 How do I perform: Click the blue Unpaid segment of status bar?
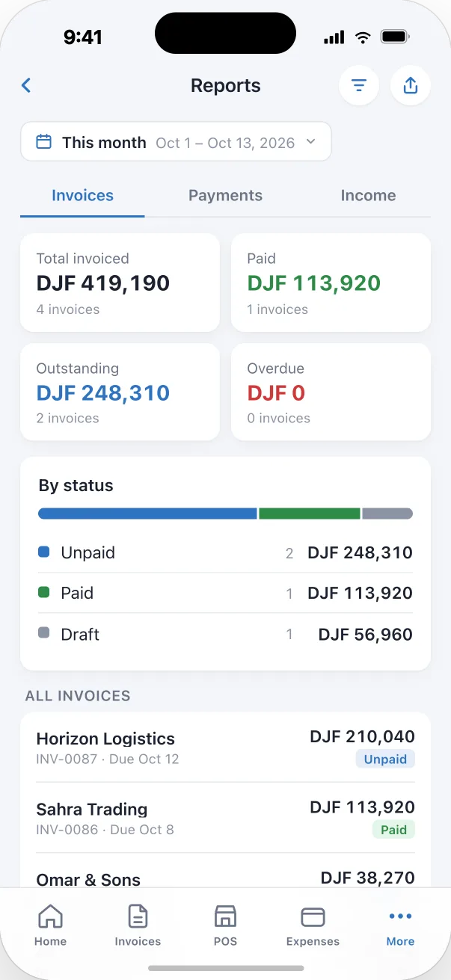(147, 514)
